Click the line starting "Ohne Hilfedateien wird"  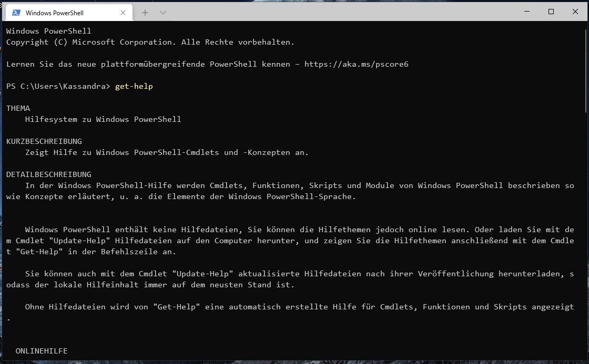point(299,307)
